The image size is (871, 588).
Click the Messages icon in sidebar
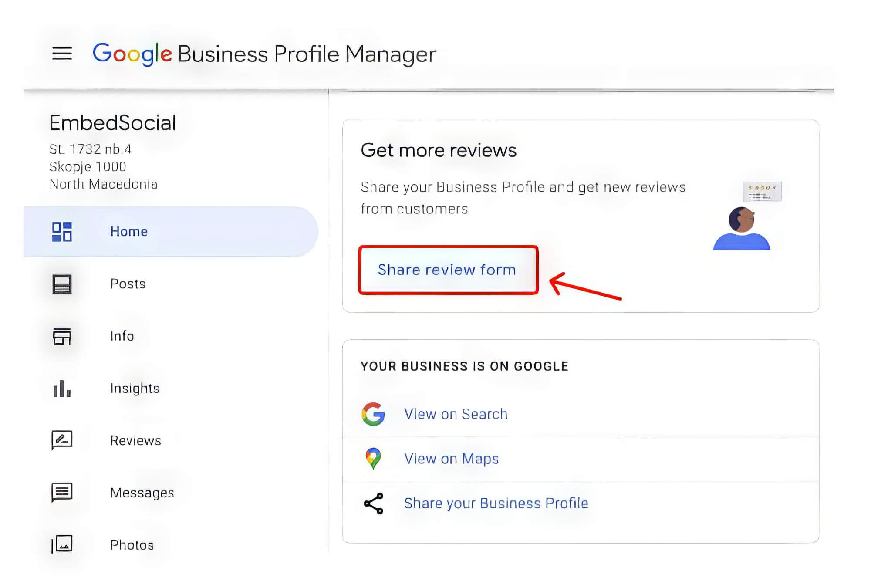point(62,492)
